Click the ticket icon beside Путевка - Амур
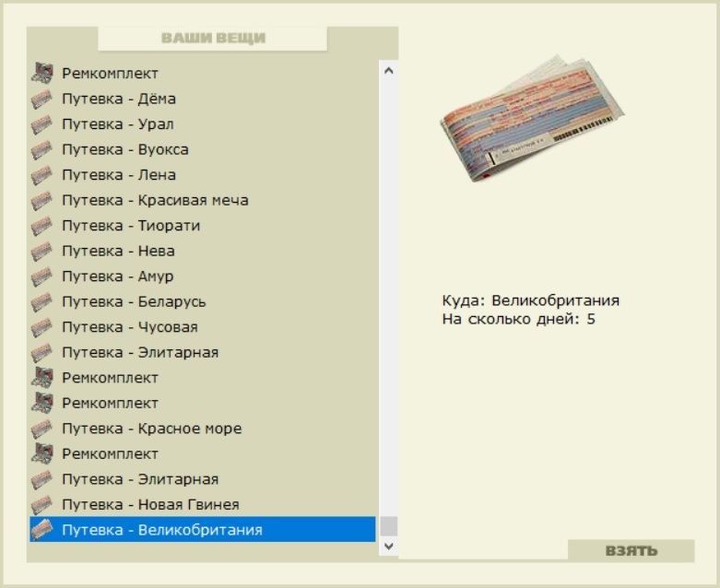720x588 pixels. tap(41, 276)
